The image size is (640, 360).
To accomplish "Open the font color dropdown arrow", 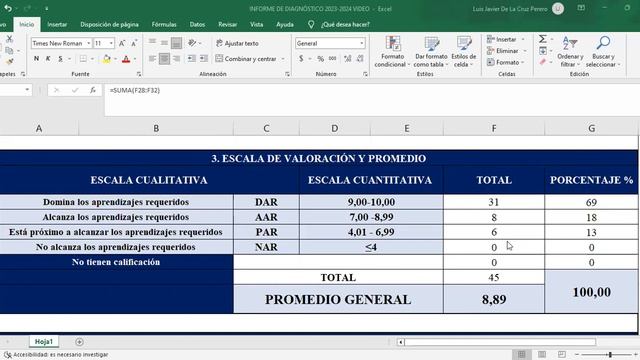I will pyautogui.click(x=135, y=59).
